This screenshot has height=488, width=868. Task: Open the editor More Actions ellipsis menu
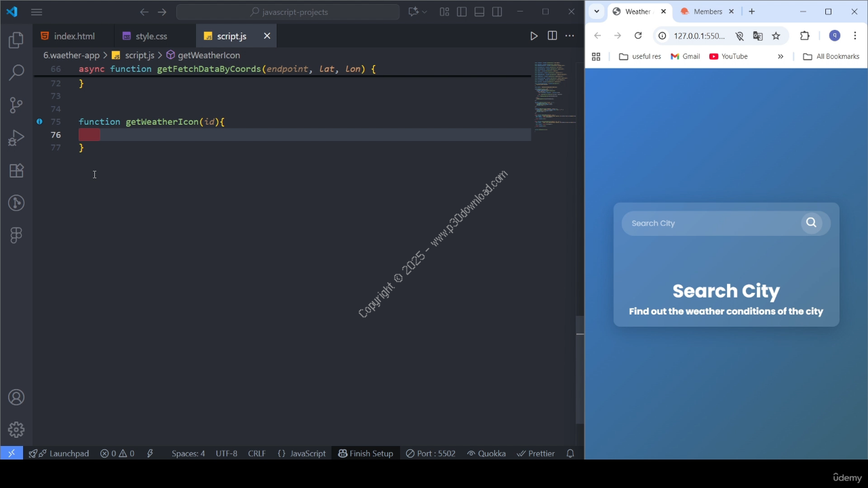570,36
